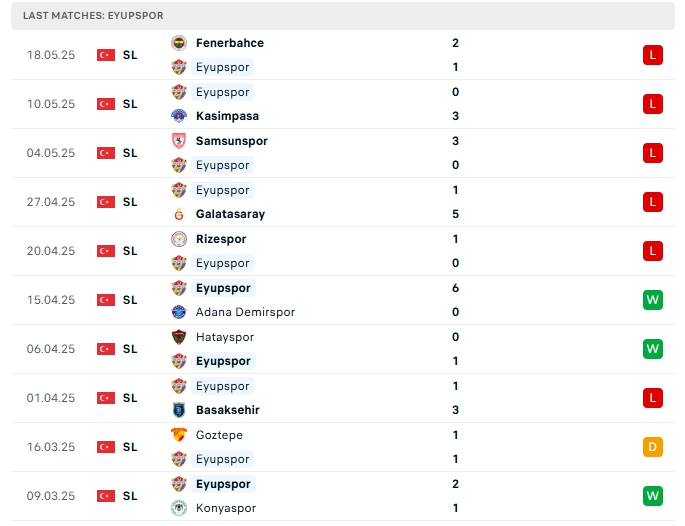Open the Fenerbahce team link

pos(230,43)
